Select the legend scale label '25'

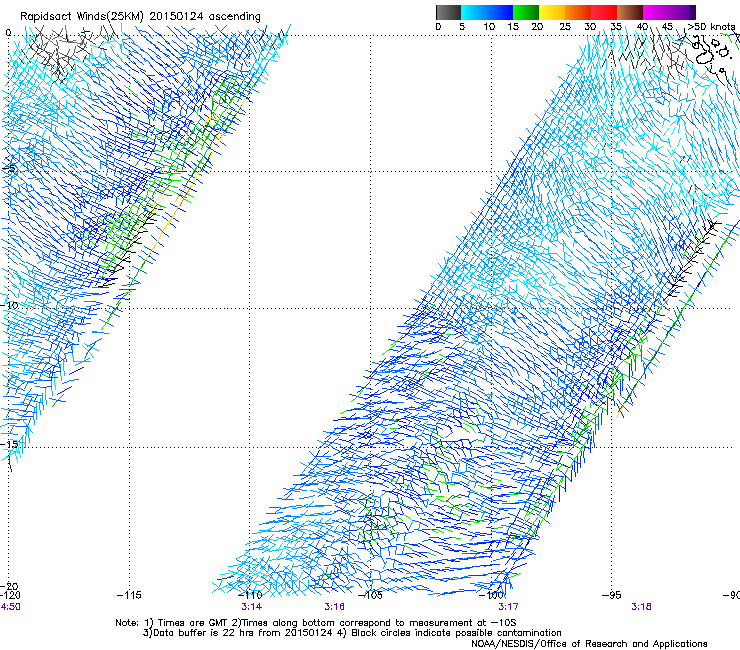[565, 26]
